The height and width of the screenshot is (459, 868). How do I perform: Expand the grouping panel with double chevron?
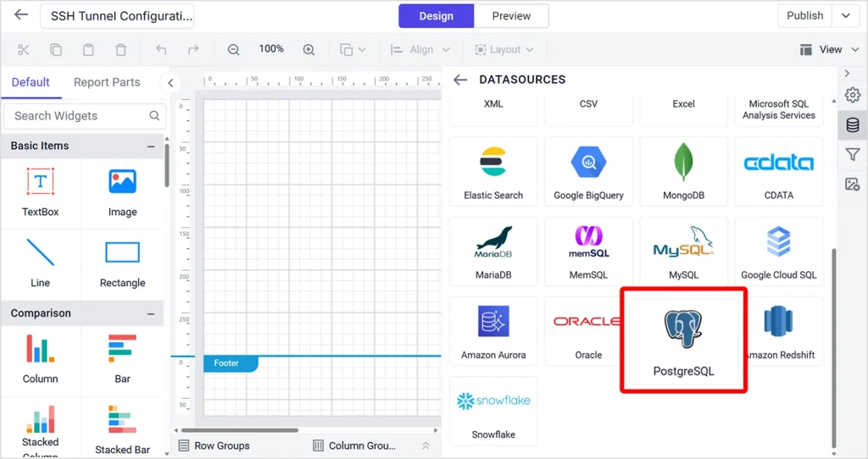426,445
